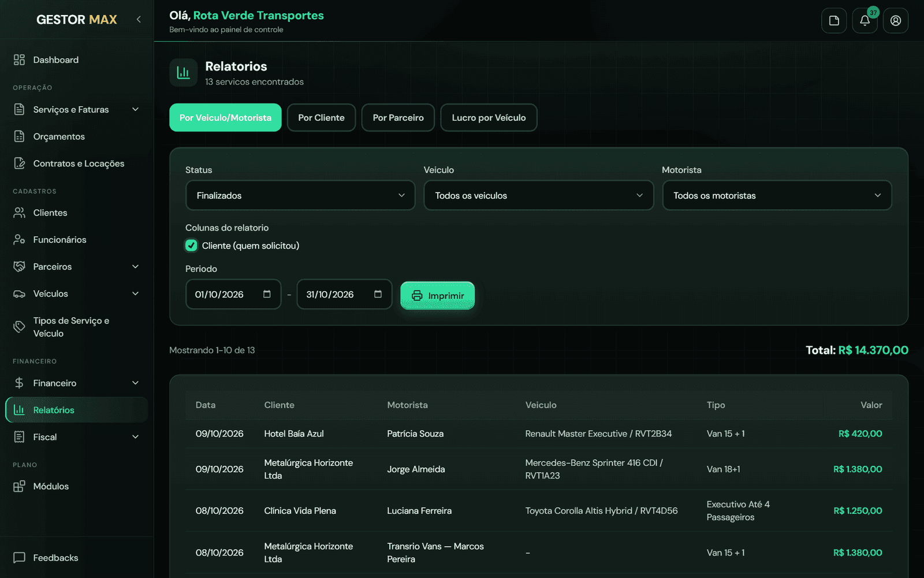Switch to the Por Cliente tab

point(321,117)
